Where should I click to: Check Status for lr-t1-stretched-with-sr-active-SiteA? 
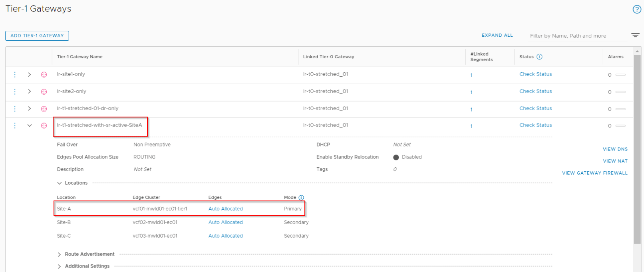535,125
